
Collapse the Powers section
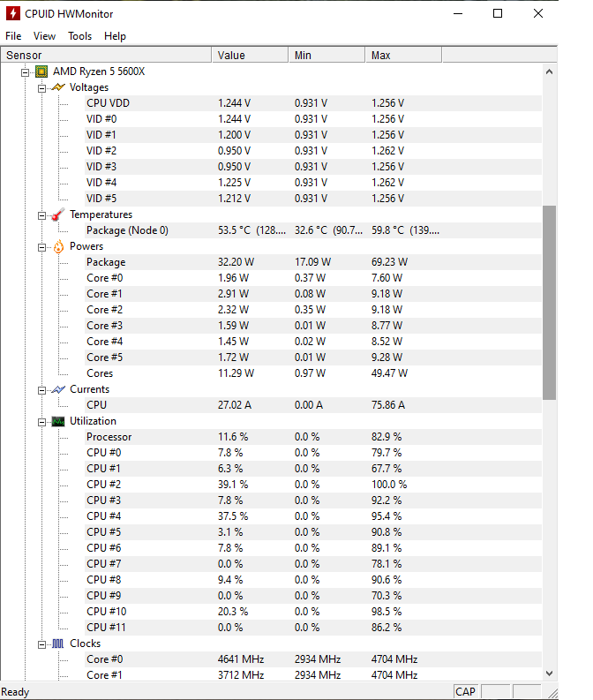tap(41, 247)
